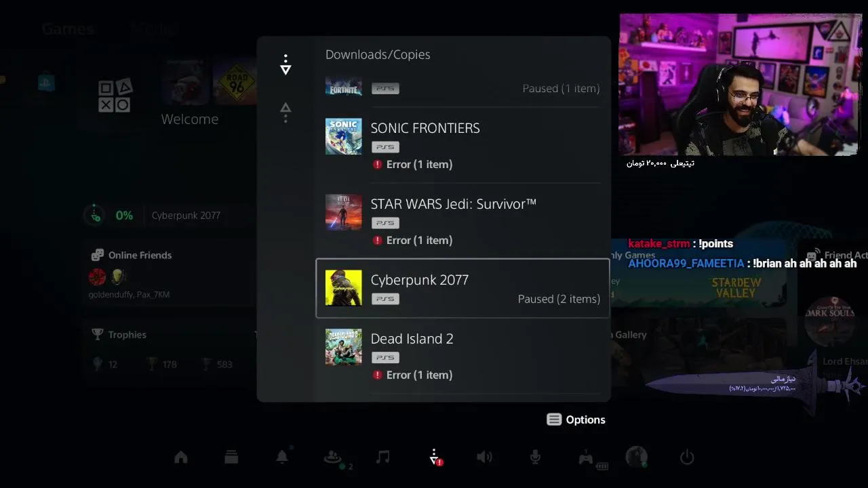
Task: Open the Notifications bell icon
Action: pyautogui.click(x=282, y=457)
